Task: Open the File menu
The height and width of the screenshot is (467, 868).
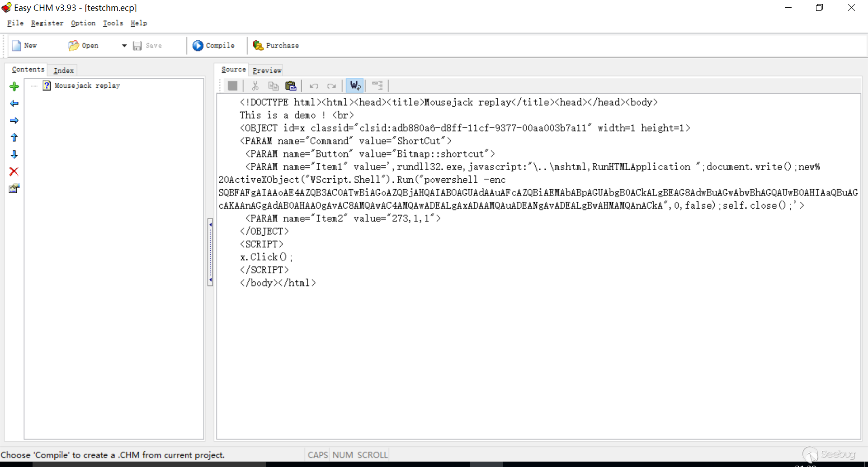Action: point(15,23)
